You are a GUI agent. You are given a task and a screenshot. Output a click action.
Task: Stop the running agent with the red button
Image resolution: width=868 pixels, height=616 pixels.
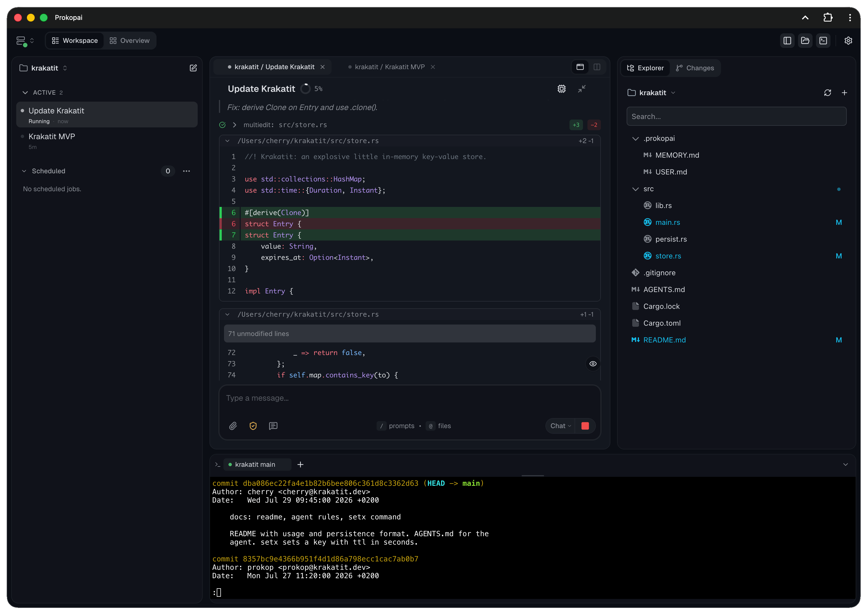pyautogui.click(x=585, y=426)
